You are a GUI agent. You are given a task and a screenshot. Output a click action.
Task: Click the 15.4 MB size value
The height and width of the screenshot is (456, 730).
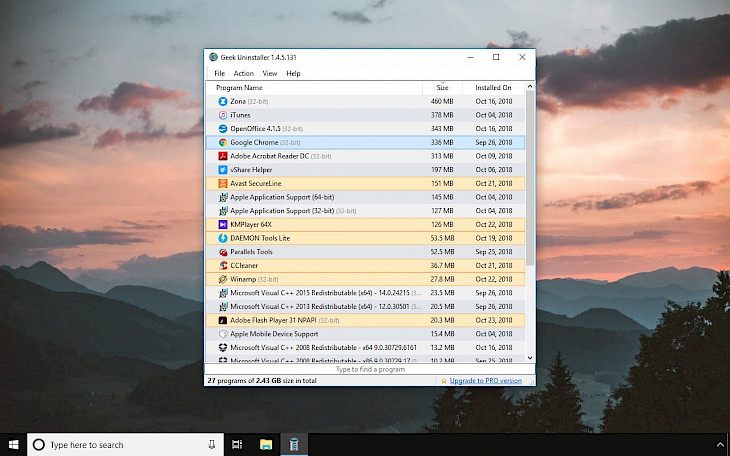click(x=442, y=334)
